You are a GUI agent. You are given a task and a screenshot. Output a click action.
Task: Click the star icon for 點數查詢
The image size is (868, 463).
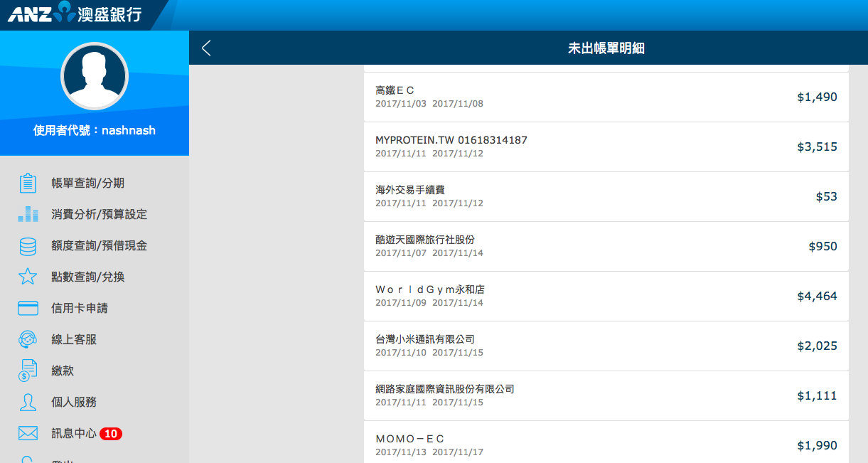click(x=28, y=277)
